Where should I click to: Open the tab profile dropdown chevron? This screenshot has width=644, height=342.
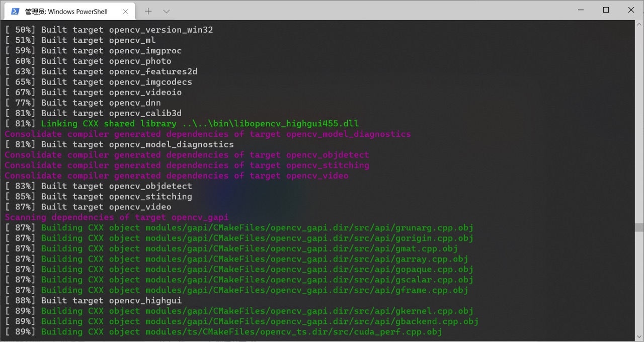pos(166,11)
